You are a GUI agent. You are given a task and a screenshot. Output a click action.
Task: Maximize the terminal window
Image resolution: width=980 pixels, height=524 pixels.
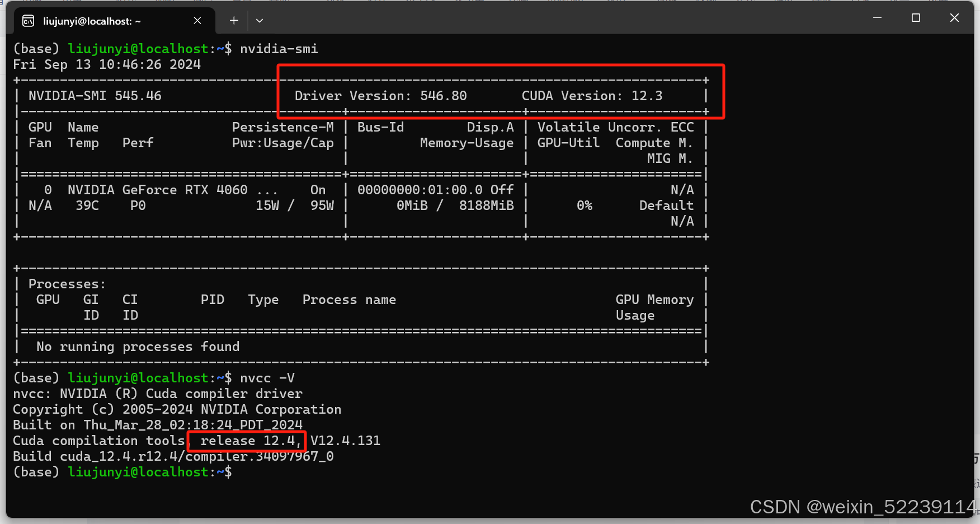tap(916, 18)
